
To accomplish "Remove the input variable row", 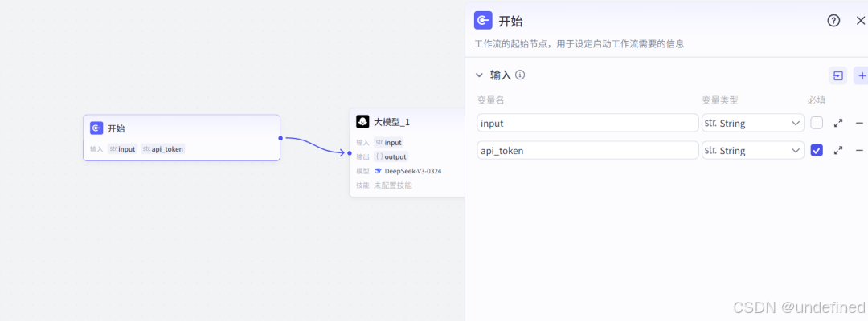I will [859, 124].
